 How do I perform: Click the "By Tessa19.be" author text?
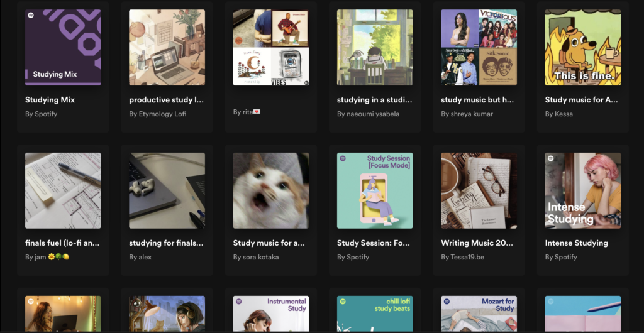463,257
